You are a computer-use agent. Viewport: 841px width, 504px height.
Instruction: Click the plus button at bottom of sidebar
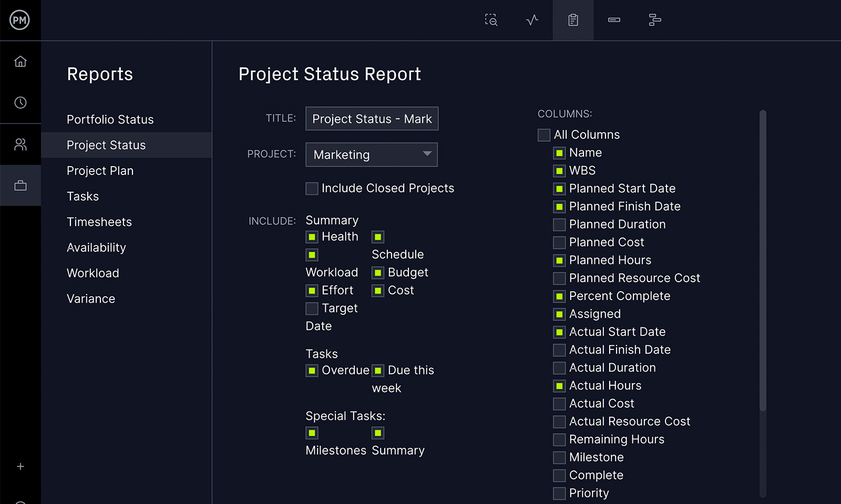tap(20, 466)
